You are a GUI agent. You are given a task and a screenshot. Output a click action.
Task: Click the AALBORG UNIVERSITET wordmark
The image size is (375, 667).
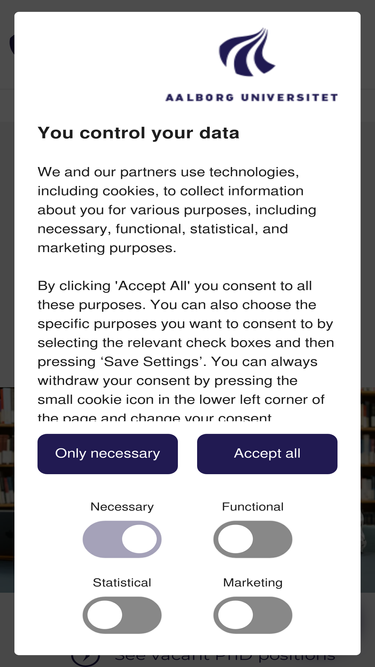(x=252, y=97)
